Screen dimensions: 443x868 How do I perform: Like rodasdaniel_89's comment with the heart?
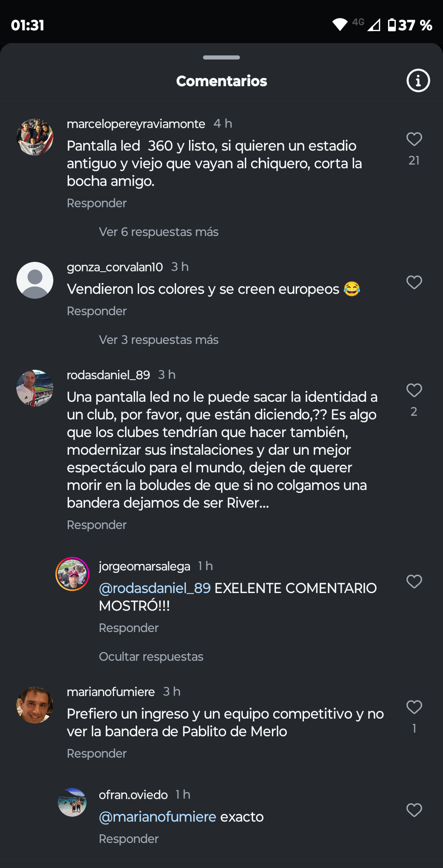click(x=414, y=390)
